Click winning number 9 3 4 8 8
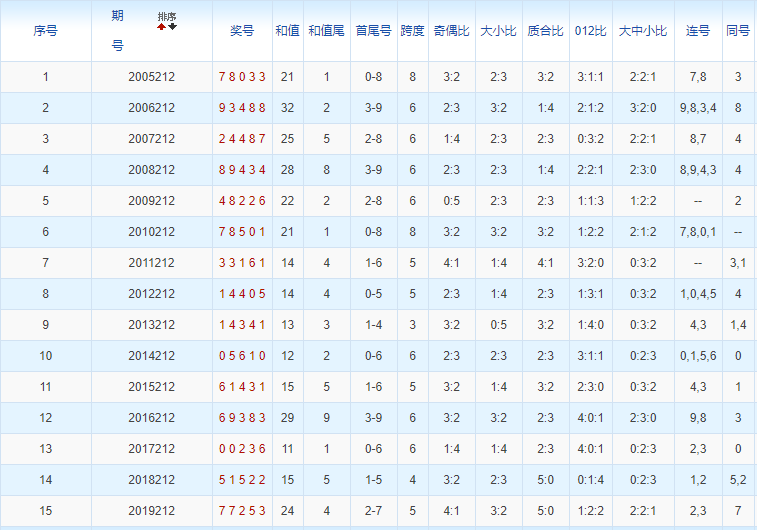Image resolution: width=757 pixels, height=530 pixels. click(x=242, y=108)
